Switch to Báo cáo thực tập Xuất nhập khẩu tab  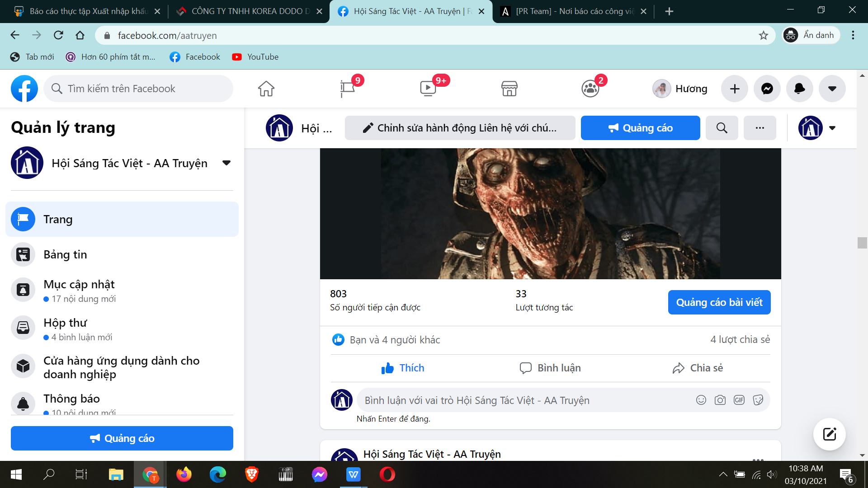(87, 11)
